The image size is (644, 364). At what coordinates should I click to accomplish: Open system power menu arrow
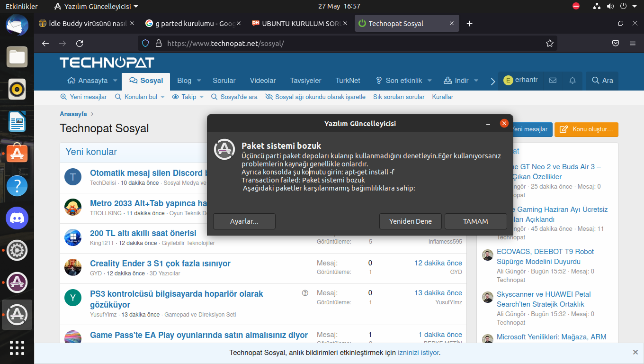click(x=635, y=6)
